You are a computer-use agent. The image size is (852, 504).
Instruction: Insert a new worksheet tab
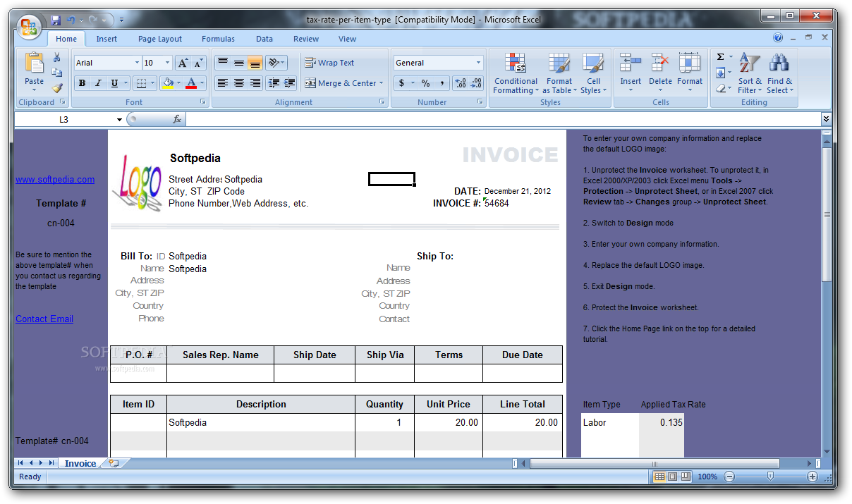point(114,463)
